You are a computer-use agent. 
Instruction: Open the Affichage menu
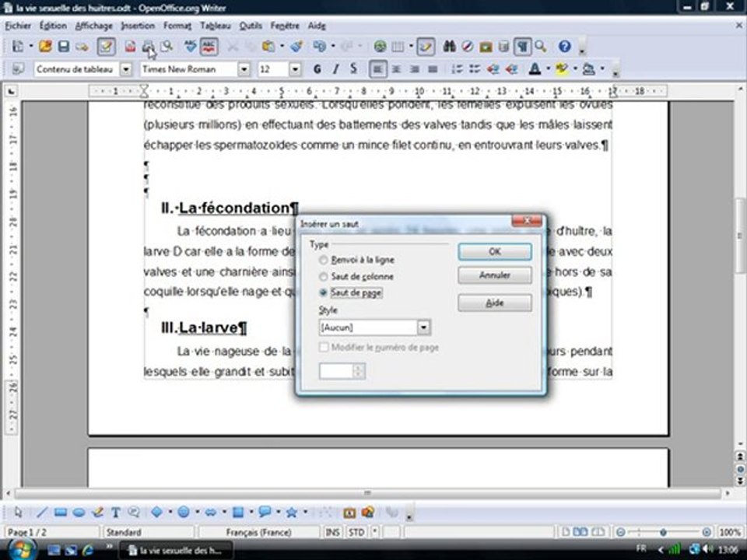coord(94,26)
